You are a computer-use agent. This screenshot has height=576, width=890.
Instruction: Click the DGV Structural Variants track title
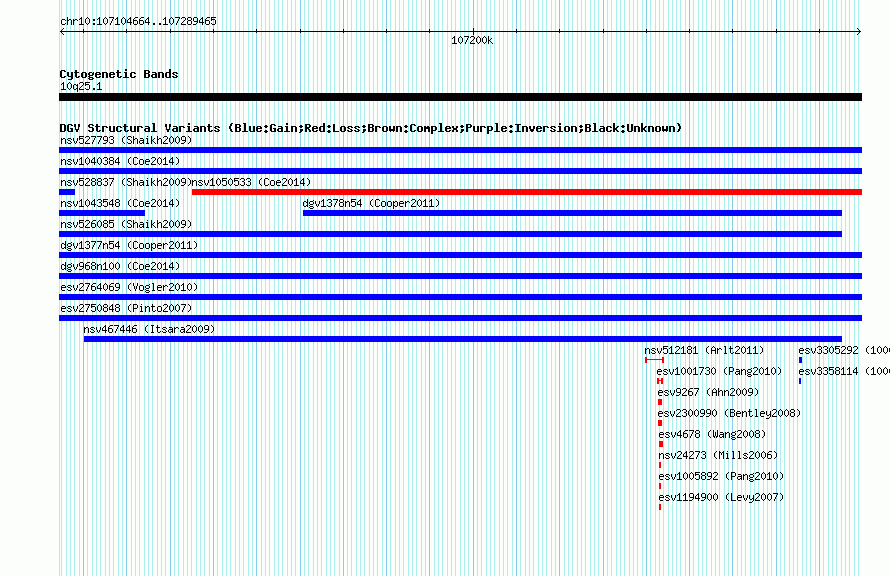pos(371,128)
